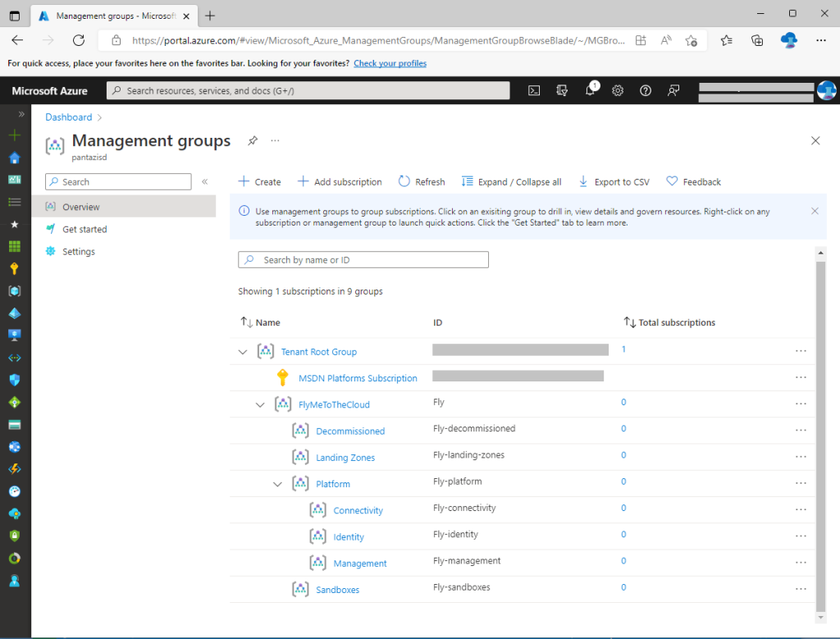
Task: Collapse the FlyMeToTheCloud group
Action: coord(260,405)
